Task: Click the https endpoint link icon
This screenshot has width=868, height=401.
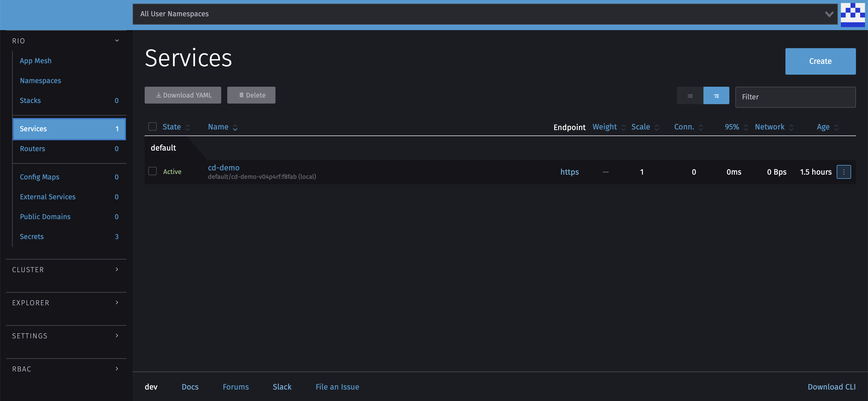Action: pyautogui.click(x=569, y=172)
